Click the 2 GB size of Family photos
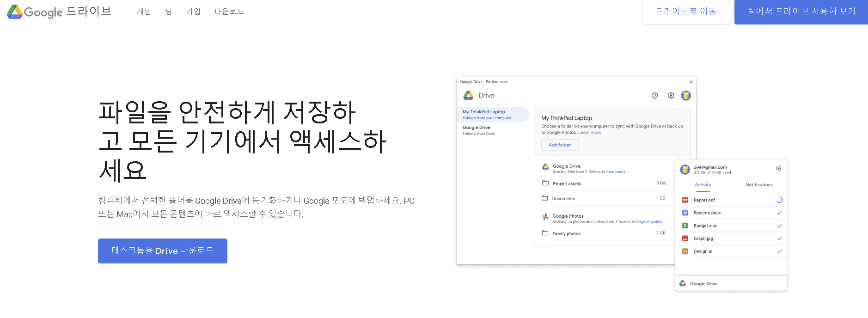 [660, 233]
